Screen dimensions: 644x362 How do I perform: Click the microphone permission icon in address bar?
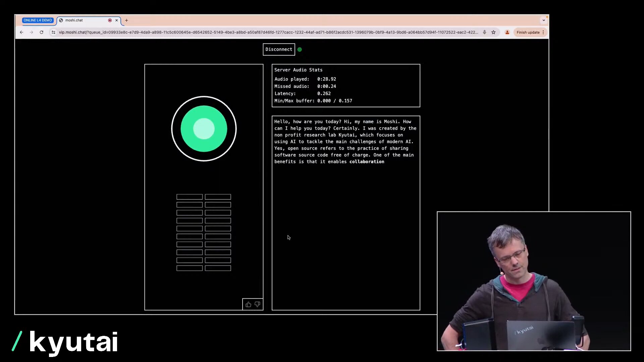point(484,32)
